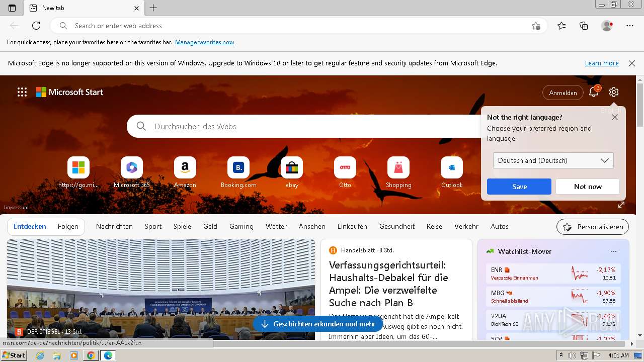Open the Einkaufen category
This screenshot has width=644, height=362.
pyautogui.click(x=352, y=226)
